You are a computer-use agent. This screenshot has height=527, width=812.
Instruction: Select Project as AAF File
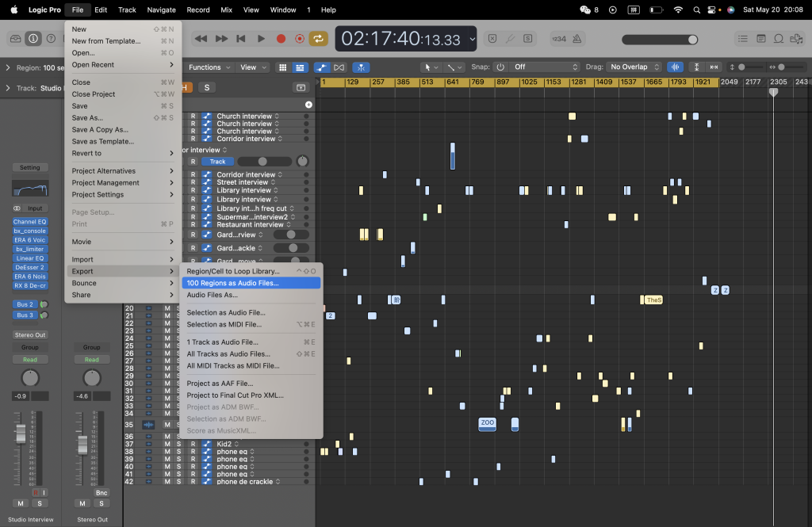pyautogui.click(x=251, y=384)
